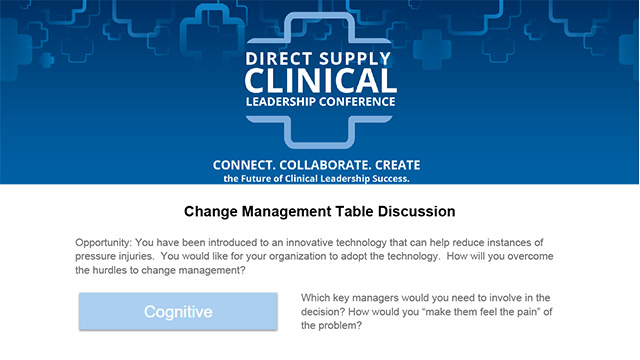Click the blue Cognitive button

[178, 311]
